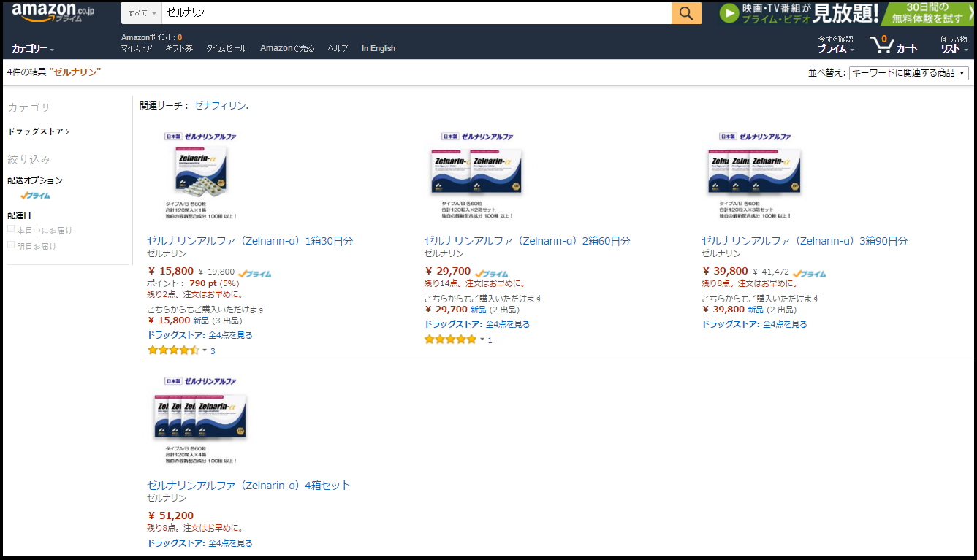Switch to In English
Image resolution: width=977 pixels, height=560 pixels.
[379, 48]
